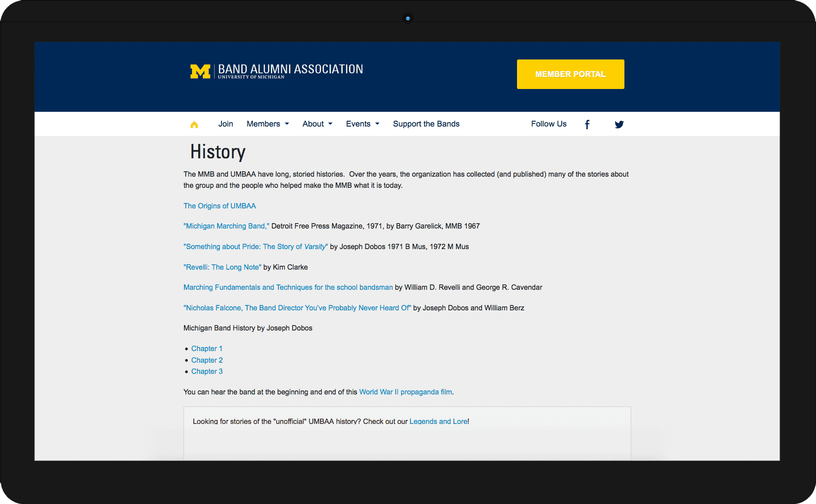Image resolution: width=816 pixels, height=504 pixels.
Task: Expand the Events dropdown menu
Action: (x=363, y=124)
